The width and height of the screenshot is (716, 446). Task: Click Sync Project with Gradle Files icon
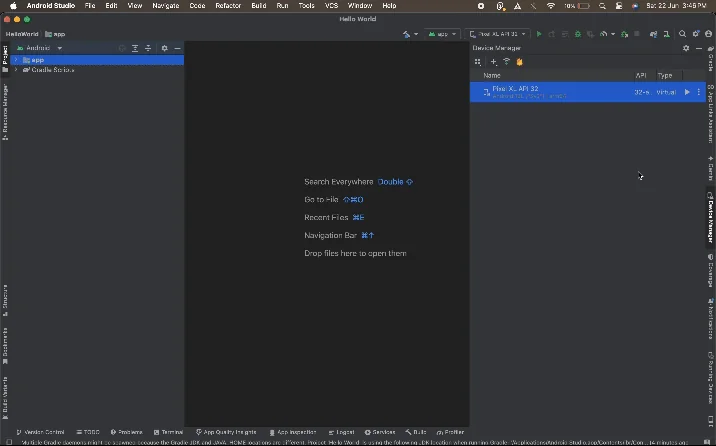tap(653, 34)
